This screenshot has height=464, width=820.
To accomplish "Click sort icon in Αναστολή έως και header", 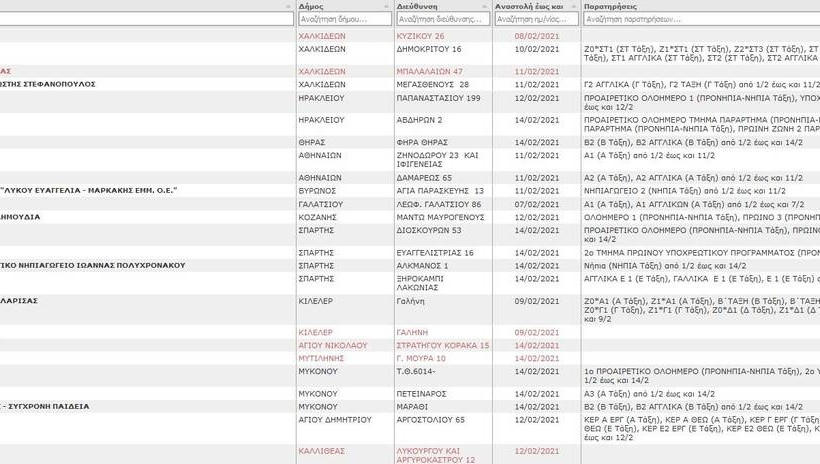I will 573,6.
